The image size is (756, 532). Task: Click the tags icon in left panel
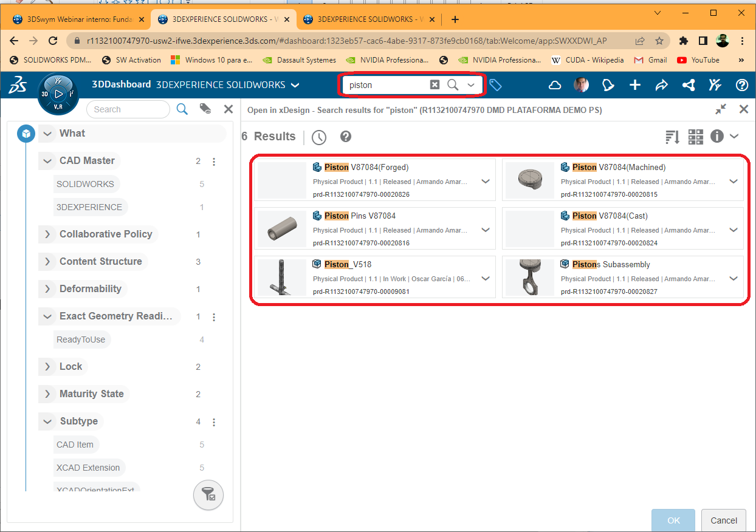pyautogui.click(x=205, y=109)
